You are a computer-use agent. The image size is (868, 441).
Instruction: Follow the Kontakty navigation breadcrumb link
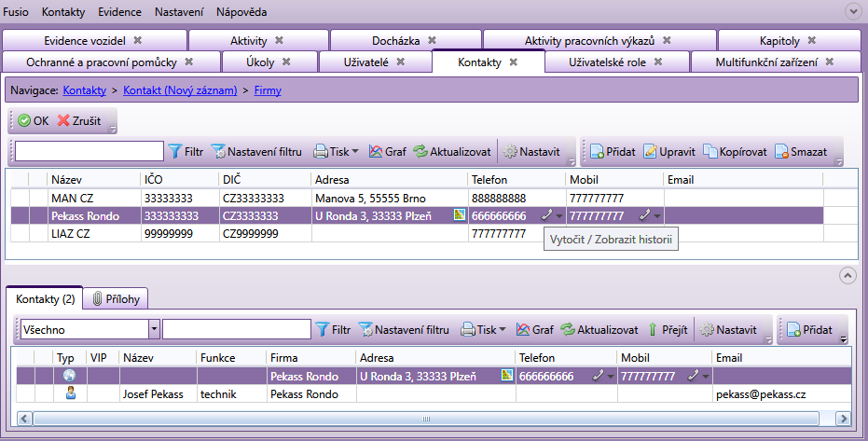point(85,90)
